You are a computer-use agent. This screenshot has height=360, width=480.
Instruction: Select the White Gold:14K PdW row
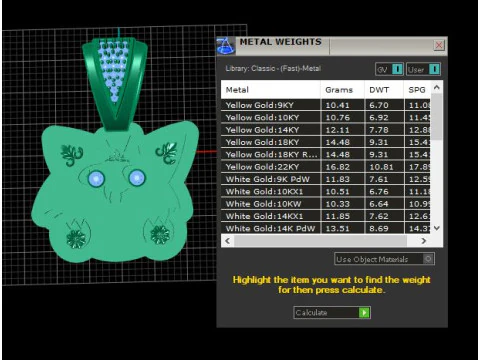[x=325, y=228]
